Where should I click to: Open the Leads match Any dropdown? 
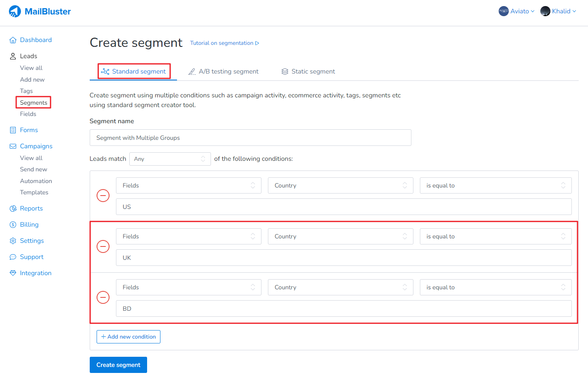pos(170,159)
